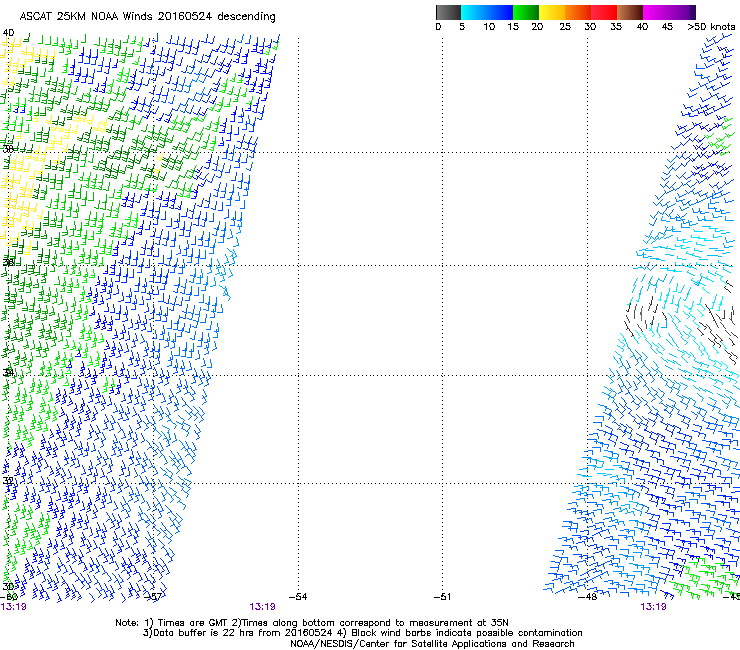Click the longitude label '-48' on bottom axis

click(x=587, y=597)
